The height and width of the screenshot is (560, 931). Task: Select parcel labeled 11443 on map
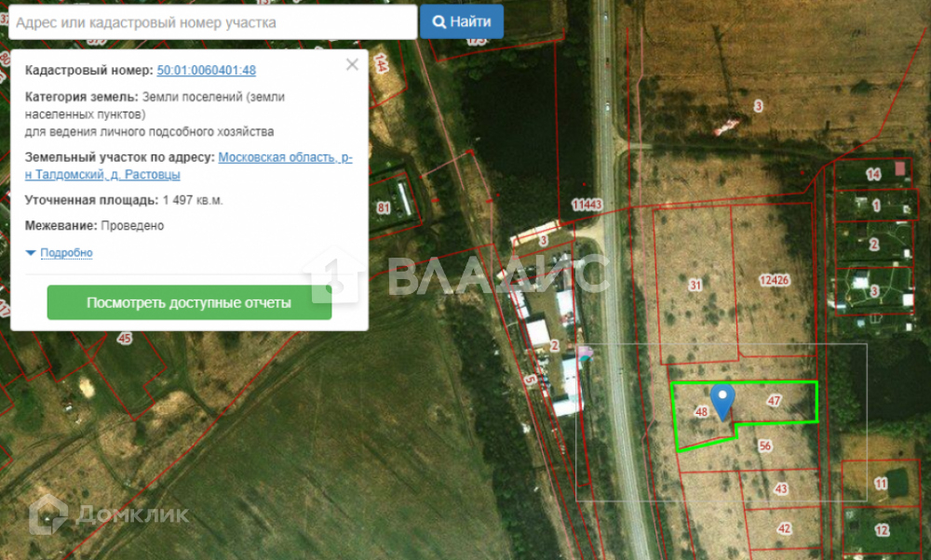point(586,205)
